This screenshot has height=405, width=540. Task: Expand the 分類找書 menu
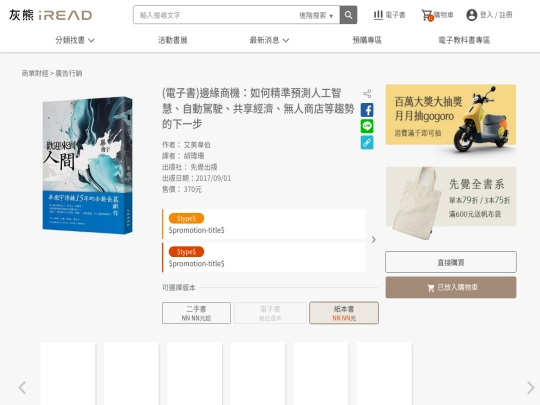[x=75, y=40]
